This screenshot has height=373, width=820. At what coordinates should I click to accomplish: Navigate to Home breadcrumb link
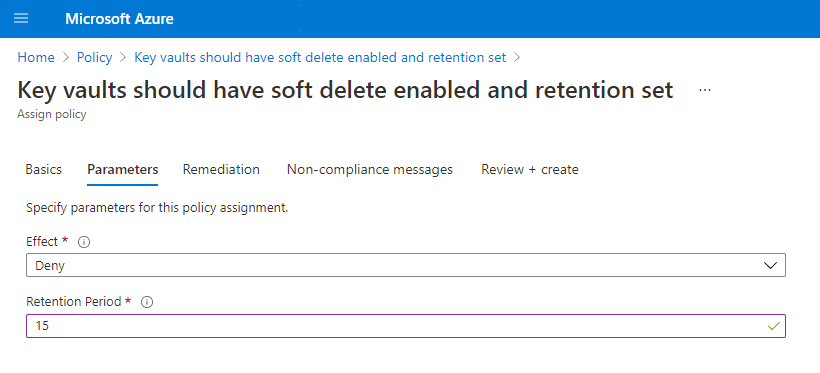[36, 58]
